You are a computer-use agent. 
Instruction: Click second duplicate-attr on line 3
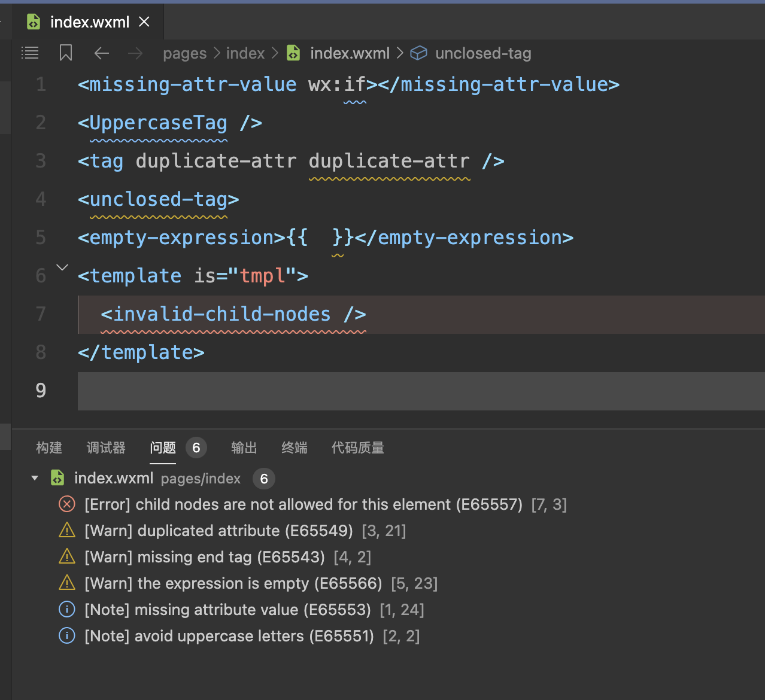tap(389, 161)
